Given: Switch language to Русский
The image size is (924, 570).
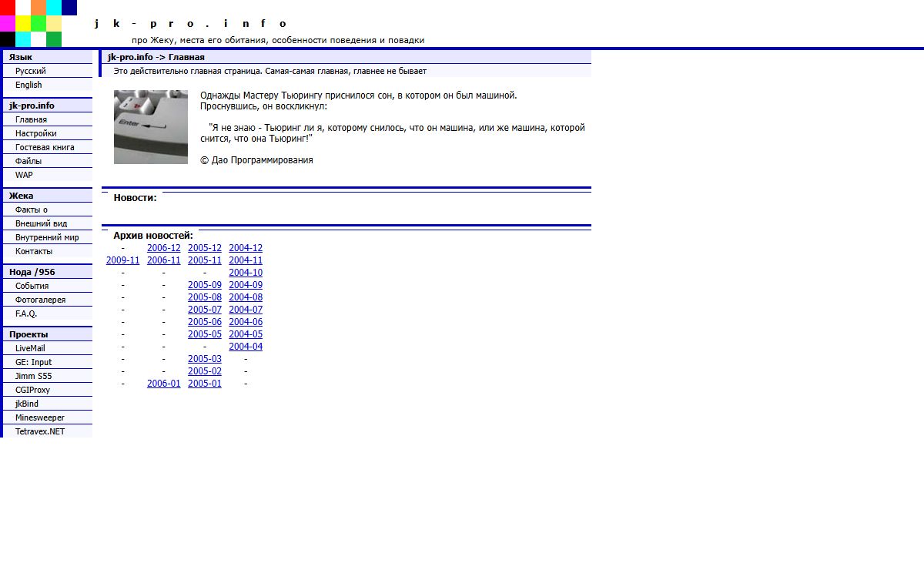Looking at the screenshot, I should click(x=30, y=71).
